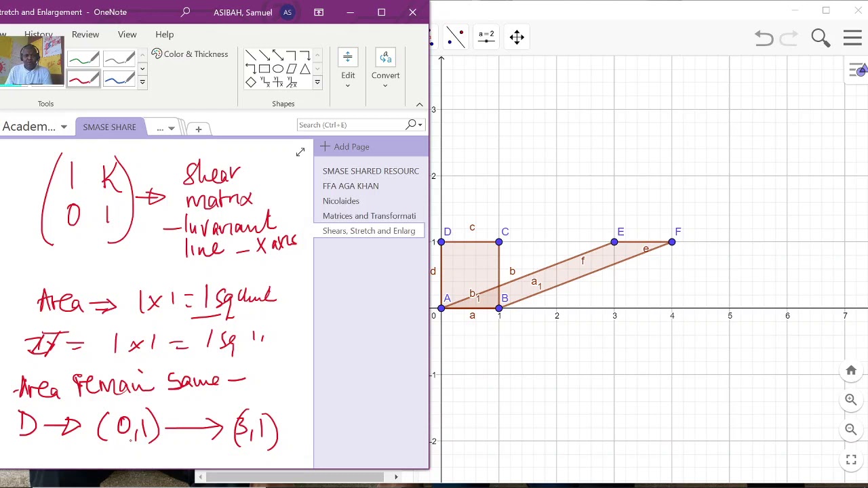Open GeoGebra main hamburger menu

point(852,38)
